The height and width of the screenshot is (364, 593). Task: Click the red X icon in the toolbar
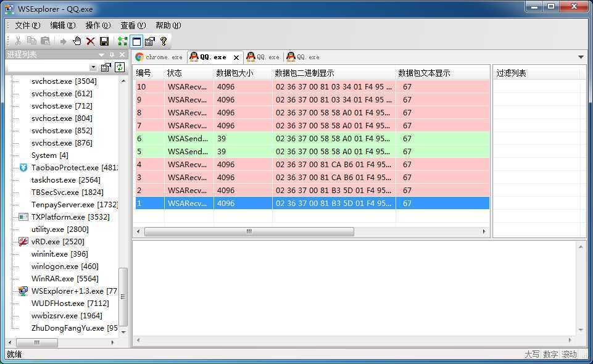(90, 41)
